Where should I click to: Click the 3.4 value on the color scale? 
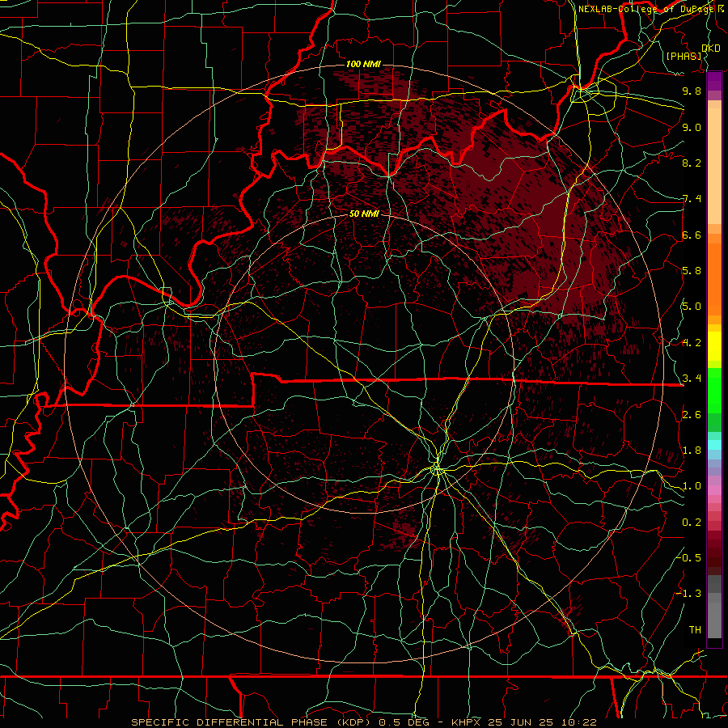click(692, 379)
